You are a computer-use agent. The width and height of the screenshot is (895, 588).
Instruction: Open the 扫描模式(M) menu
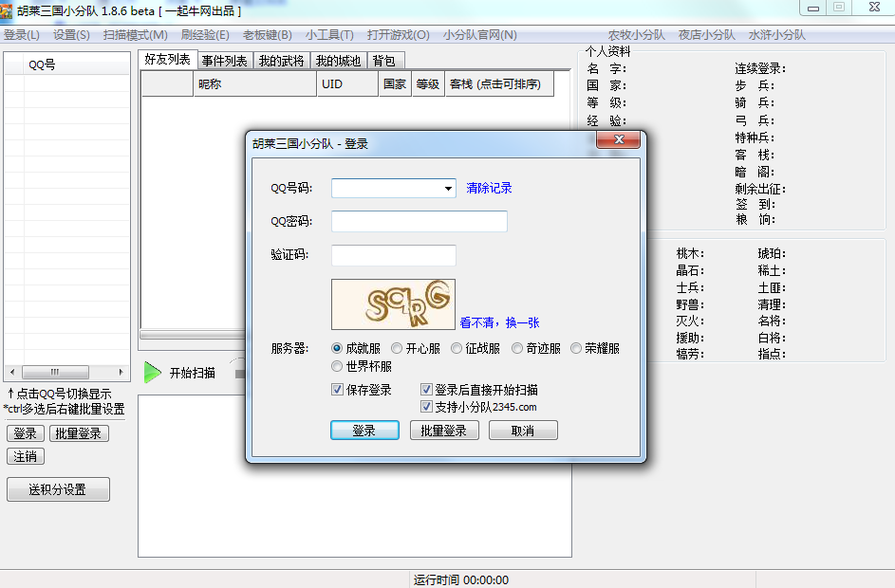pyautogui.click(x=136, y=35)
